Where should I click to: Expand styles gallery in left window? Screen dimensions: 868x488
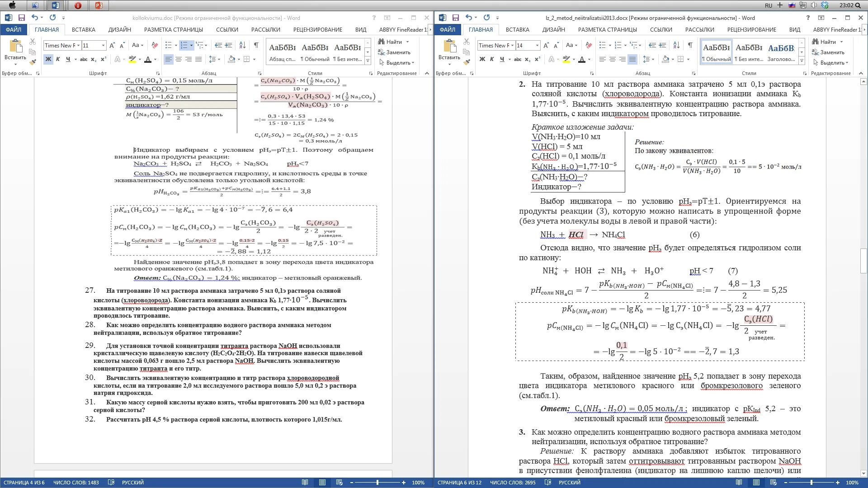point(368,61)
